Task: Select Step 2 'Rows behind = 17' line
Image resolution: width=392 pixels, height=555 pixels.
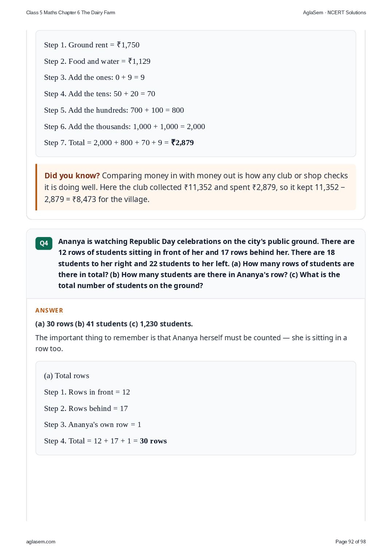Action: (86, 408)
